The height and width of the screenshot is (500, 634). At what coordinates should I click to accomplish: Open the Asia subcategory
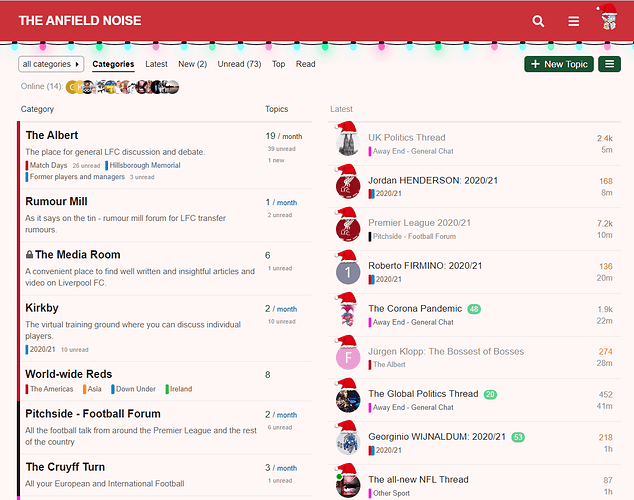coord(94,389)
